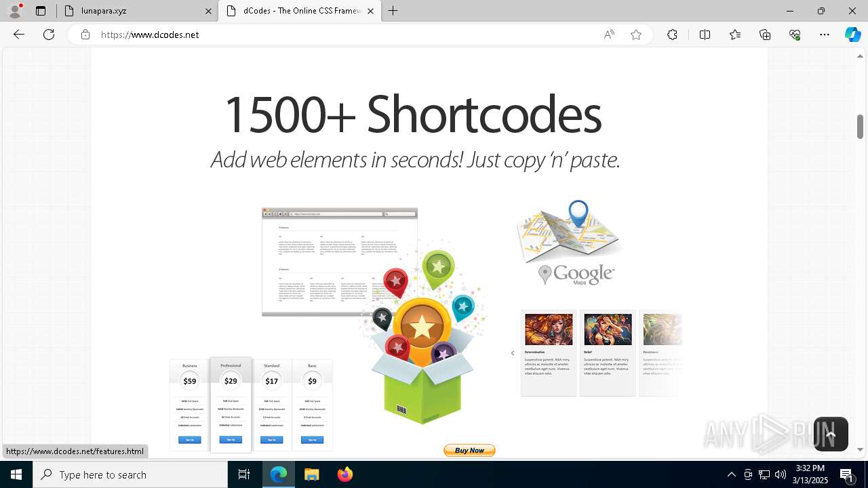Open Microsoft Edge from the taskbar
Image resolution: width=868 pixels, height=488 pixels.
point(279,474)
